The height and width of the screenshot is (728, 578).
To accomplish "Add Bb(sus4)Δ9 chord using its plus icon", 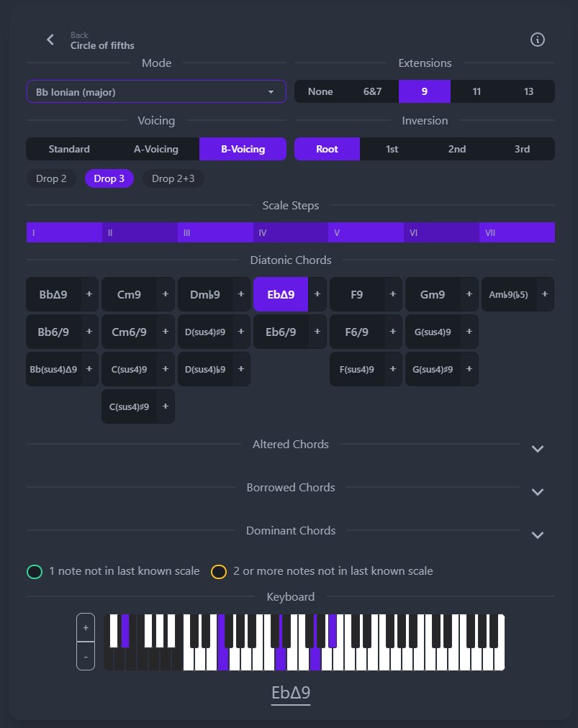I will point(89,369).
